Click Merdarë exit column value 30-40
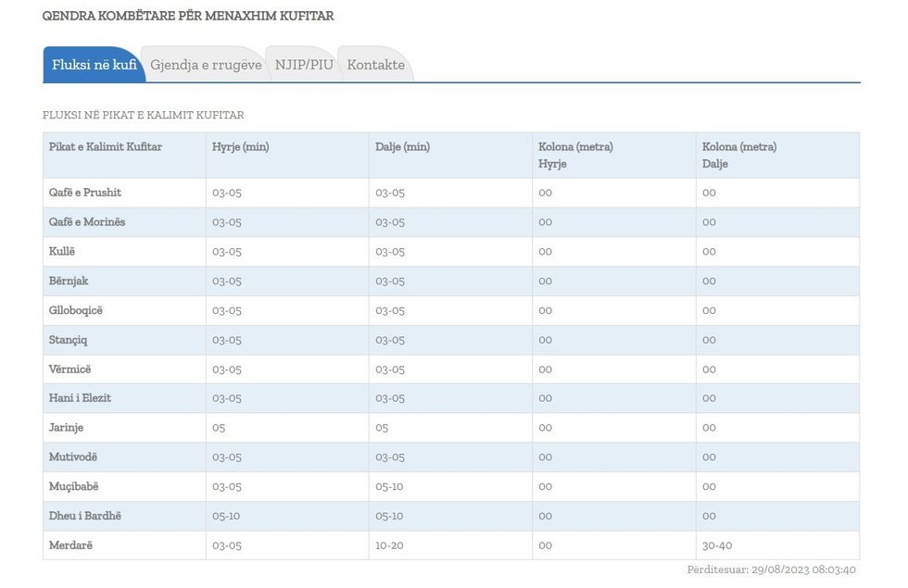908x588 pixels. pos(717,545)
